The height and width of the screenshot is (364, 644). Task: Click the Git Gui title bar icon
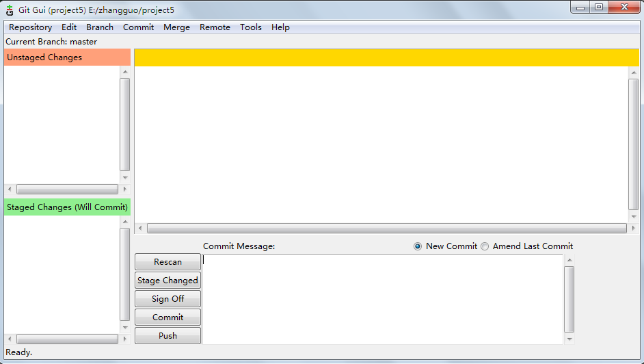(x=10, y=10)
